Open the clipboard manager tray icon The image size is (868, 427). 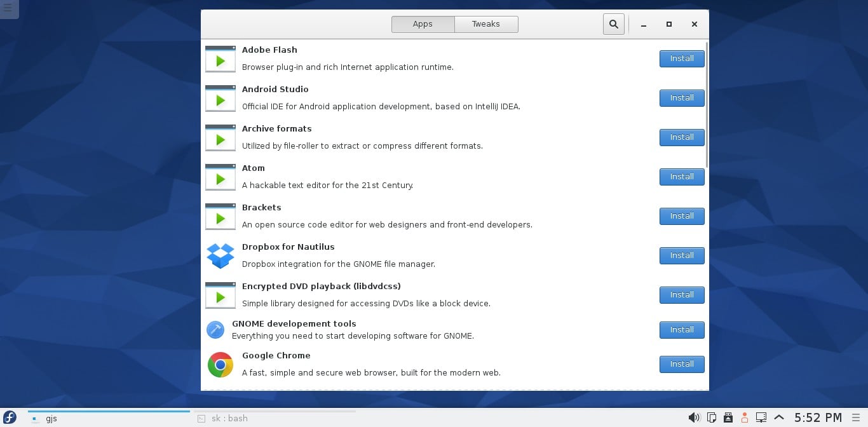[712, 417]
